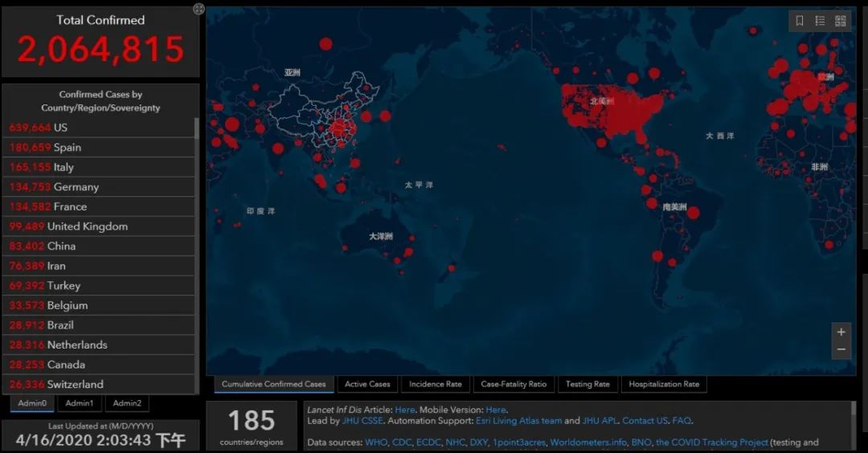Follow the JHU CSSE link

pos(362,421)
